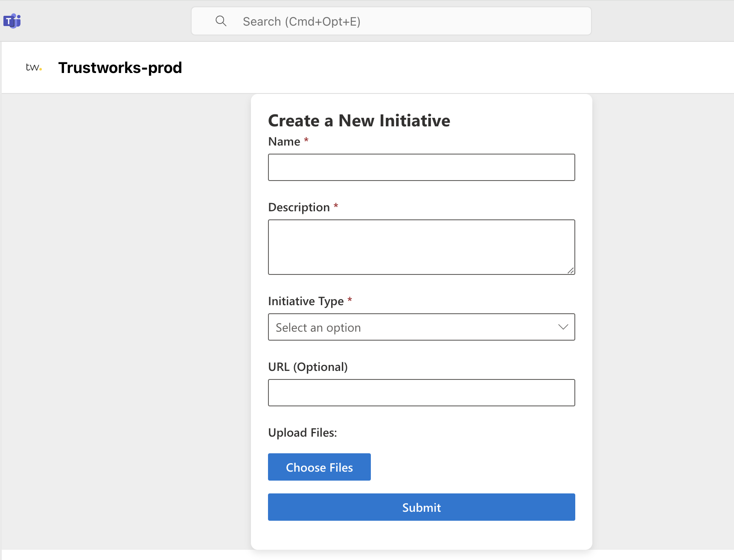Screen dimensions: 734x560
Task: Click the Name input field
Action: (422, 167)
